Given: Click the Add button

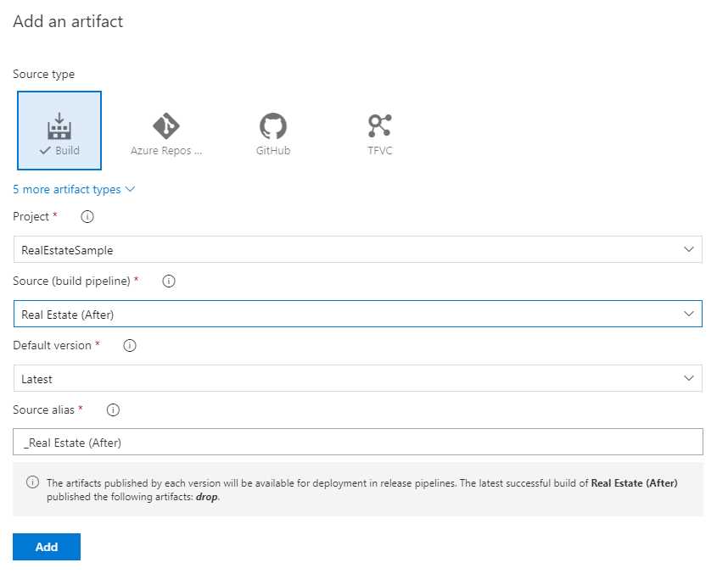Looking at the screenshot, I should coord(47,547).
